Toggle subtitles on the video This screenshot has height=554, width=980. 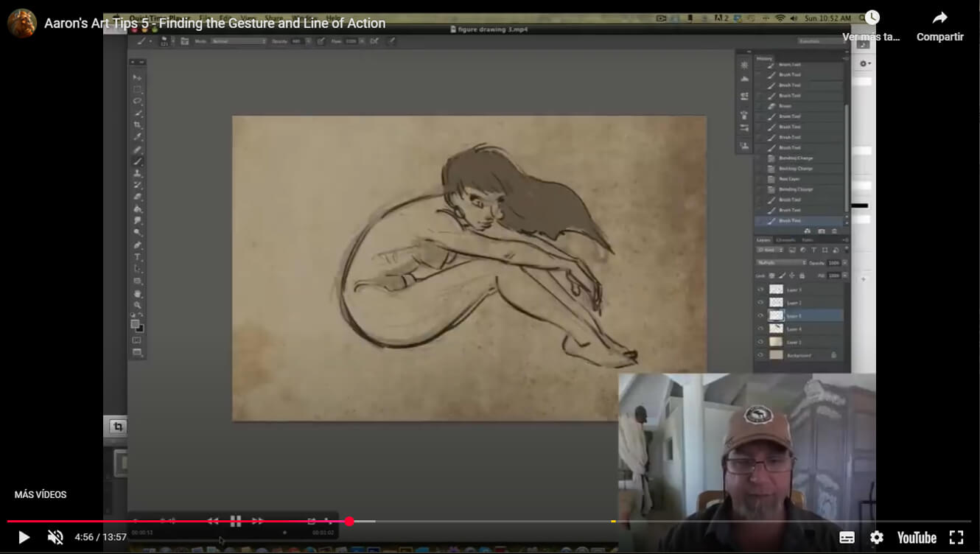click(847, 537)
